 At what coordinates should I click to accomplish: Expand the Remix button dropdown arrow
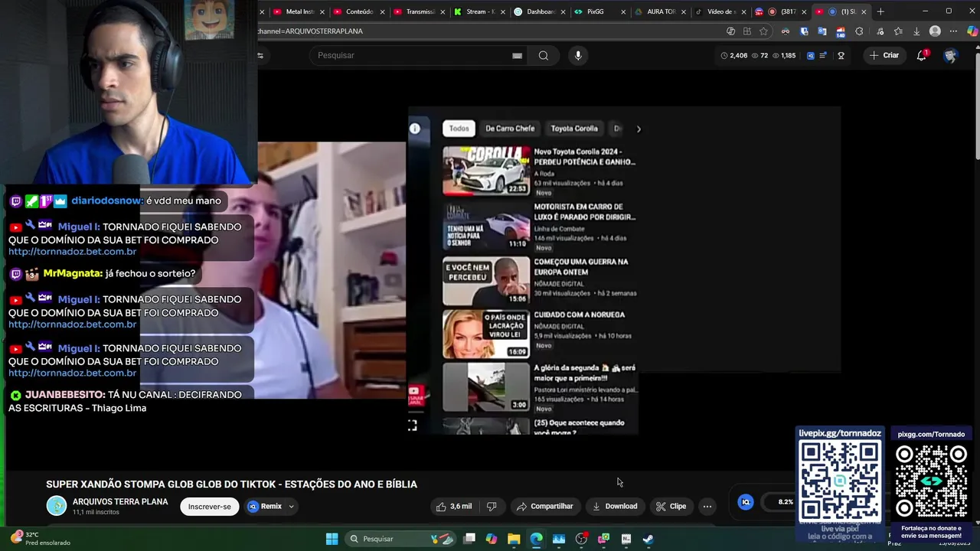291,506
